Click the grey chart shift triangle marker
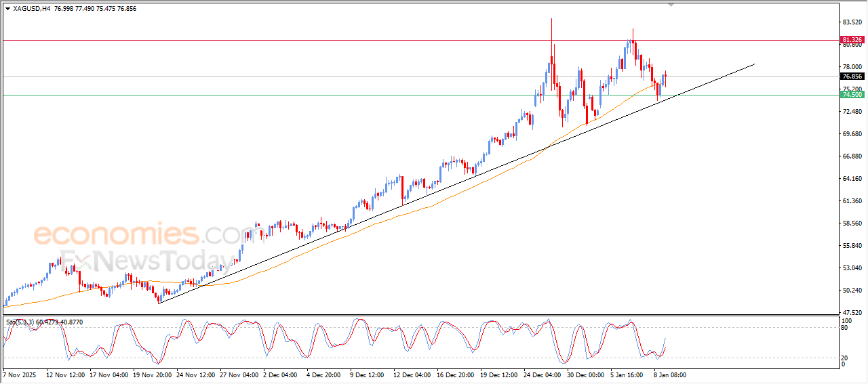Viewport: 868px width, 384px height. click(671, 5)
